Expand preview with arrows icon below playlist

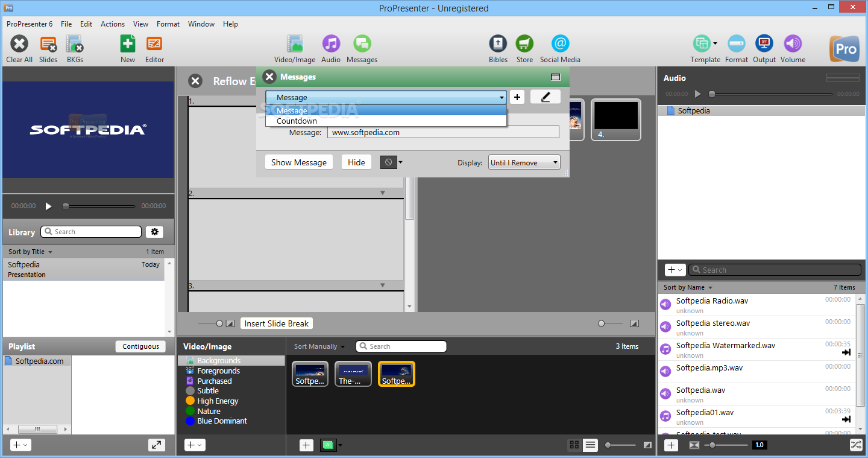(157, 445)
